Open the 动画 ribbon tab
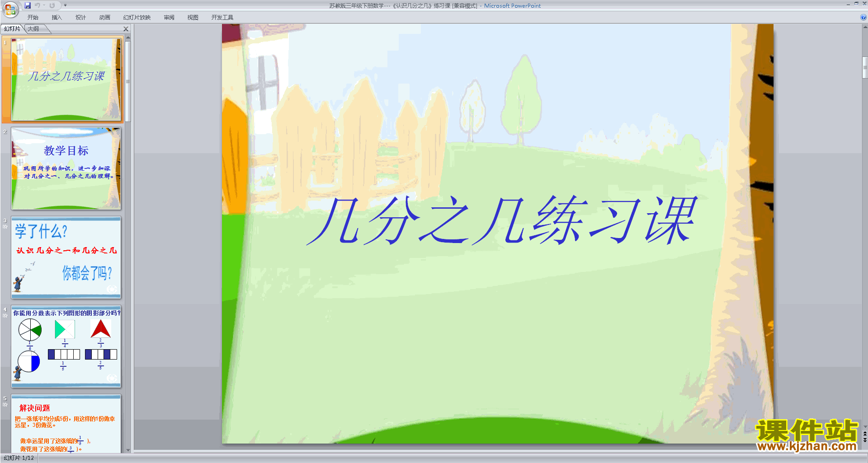This screenshot has height=463, width=868. pos(105,18)
